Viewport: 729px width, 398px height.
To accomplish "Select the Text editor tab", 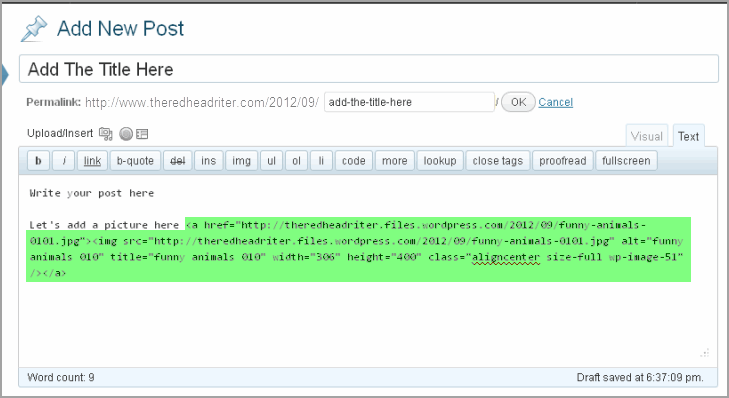I will point(689,136).
